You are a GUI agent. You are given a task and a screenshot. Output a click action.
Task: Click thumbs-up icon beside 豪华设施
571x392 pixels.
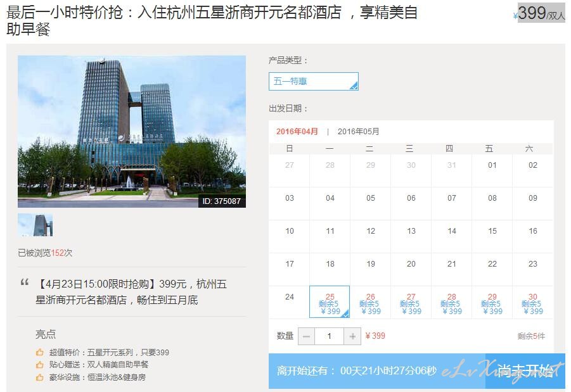click(40, 377)
